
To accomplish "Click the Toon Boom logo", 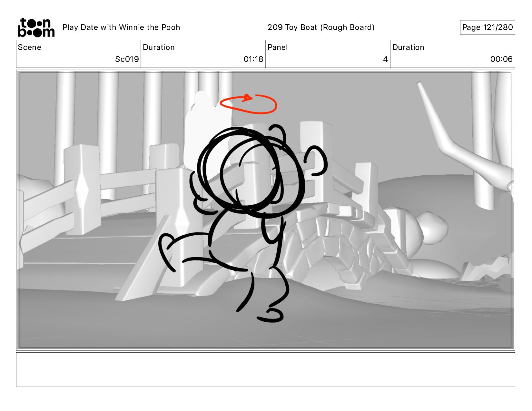I will pyautogui.click(x=36, y=27).
